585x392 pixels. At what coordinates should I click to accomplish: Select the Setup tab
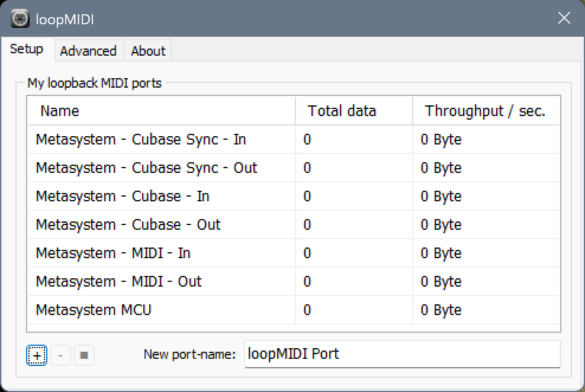27,49
